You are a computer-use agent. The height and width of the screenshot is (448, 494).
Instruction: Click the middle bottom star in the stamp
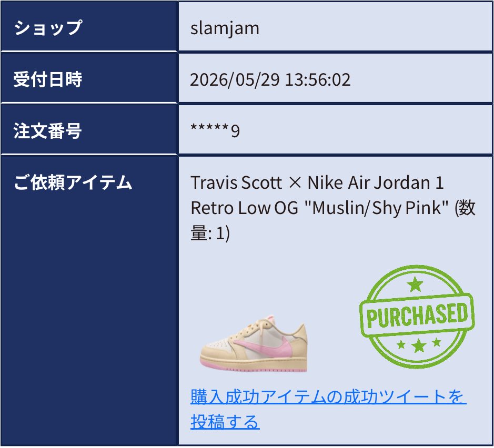(x=419, y=345)
